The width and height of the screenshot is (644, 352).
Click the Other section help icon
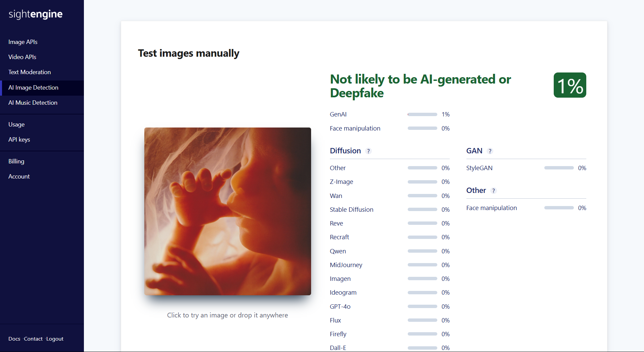[493, 191]
